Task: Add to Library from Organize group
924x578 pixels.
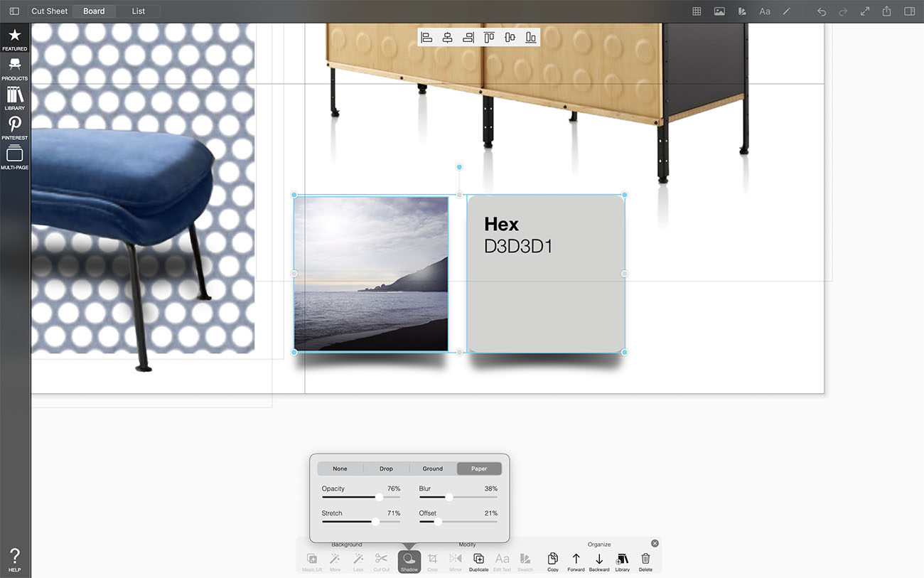Action: click(x=622, y=560)
